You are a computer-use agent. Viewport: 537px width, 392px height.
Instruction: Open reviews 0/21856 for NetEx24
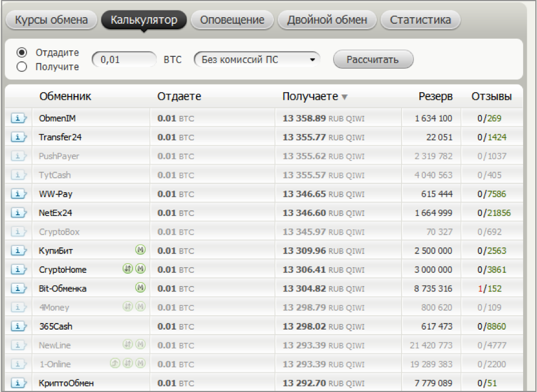pos(494,213)
